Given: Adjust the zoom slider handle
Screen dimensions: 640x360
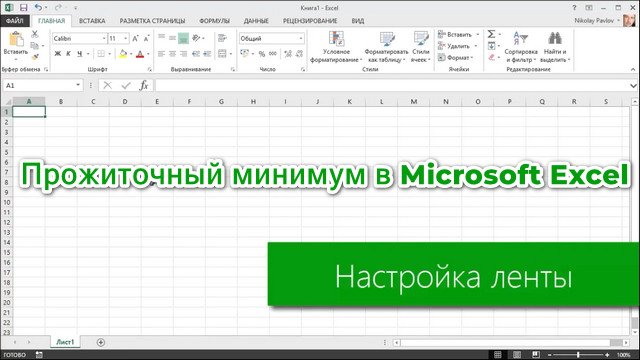Looking at the screenshot, I should (x=578, y=355).
